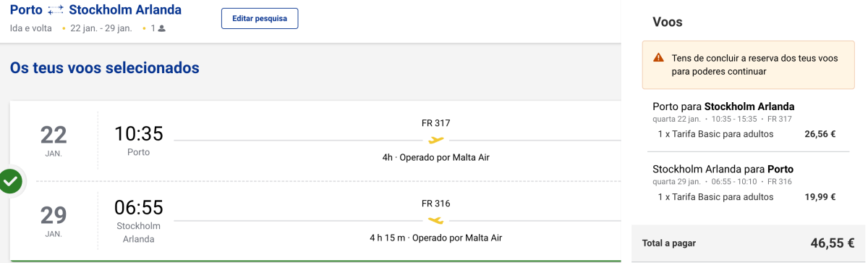Click the yellow airplane icon under FR 316
Screen dimensions: 868x263
(435, 220)
